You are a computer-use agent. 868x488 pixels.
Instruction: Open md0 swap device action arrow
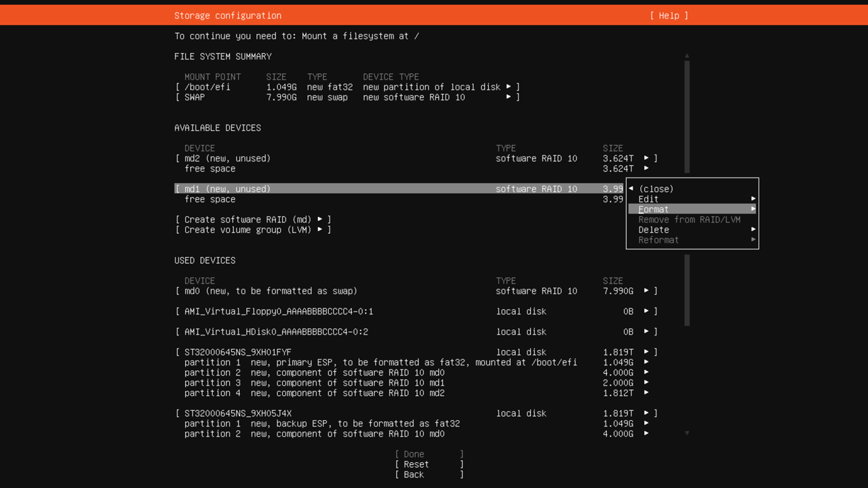click(646, 291)
